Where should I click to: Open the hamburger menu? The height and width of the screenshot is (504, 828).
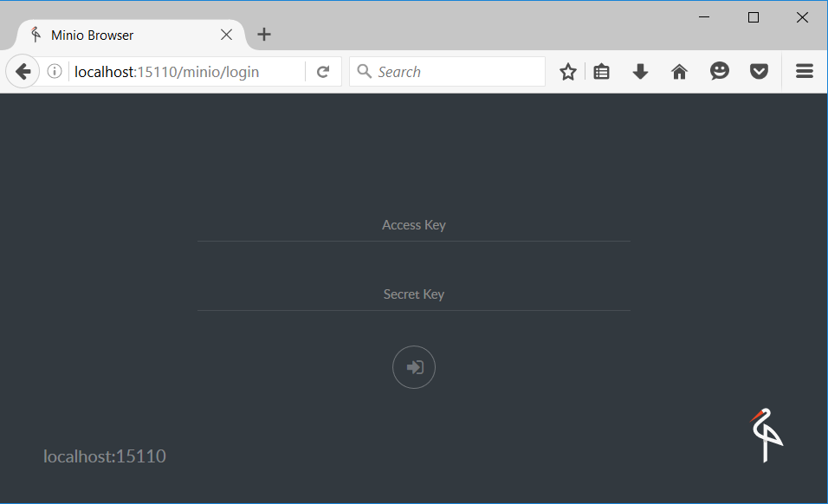click(805, 71)
